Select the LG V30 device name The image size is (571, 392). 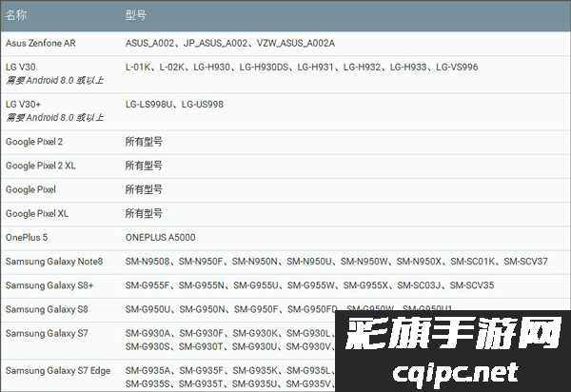pyautogui.click(x=23, y=67)
